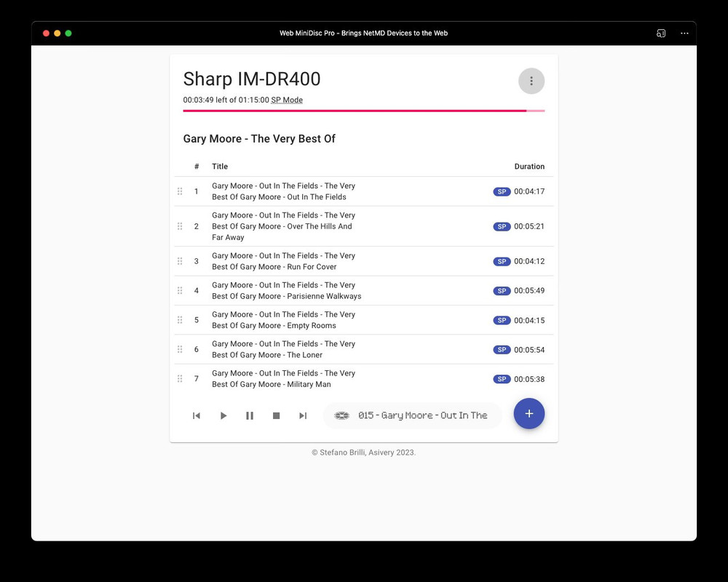Close the window with the red button

[x=46, y=33]
